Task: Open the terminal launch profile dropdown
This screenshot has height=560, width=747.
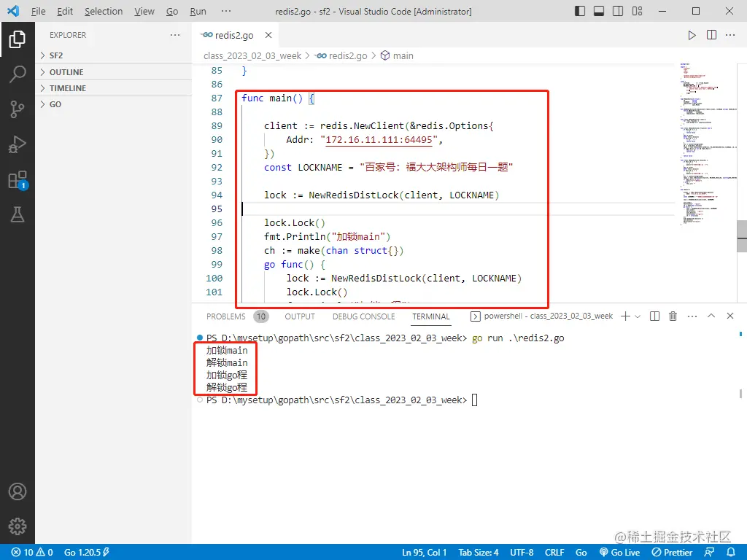Action: point(638,316)
